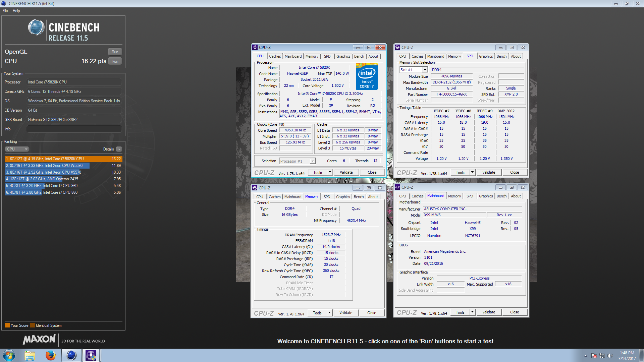Screen dimensions: 644x362
Task: Click the Info input field in Cinebench
Action: point(74,129)
